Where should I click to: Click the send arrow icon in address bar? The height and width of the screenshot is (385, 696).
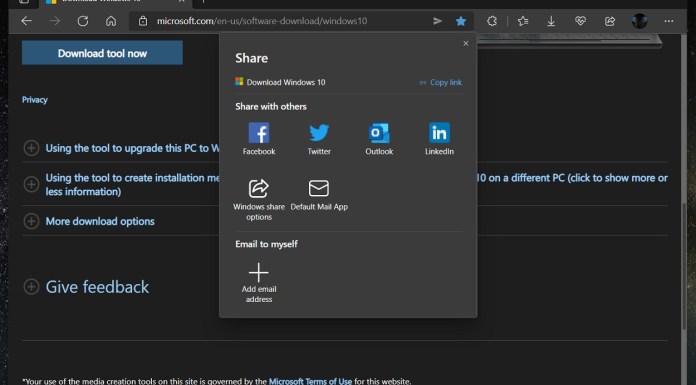click(x=437, y=21)
